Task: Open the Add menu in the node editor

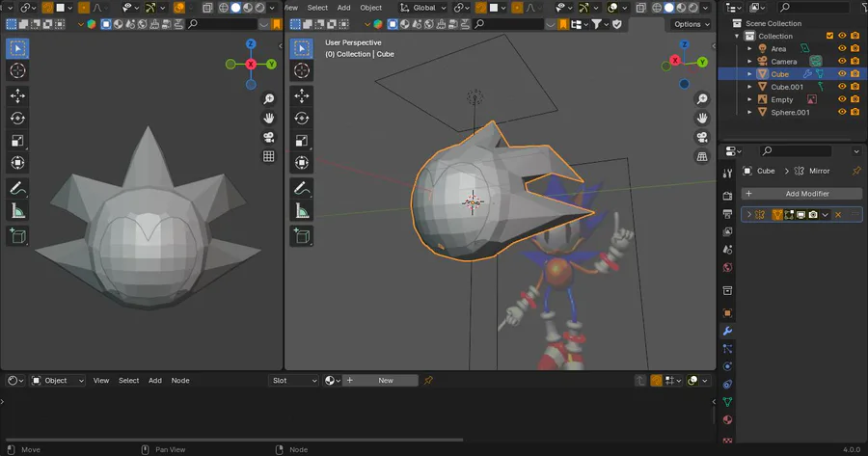Action: [x=155, y=381]
